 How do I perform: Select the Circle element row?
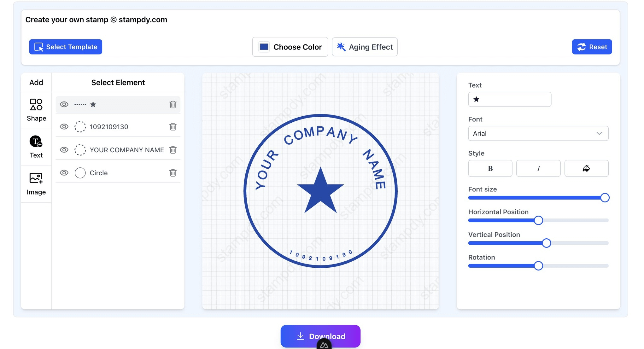click(x=99, y=173)
